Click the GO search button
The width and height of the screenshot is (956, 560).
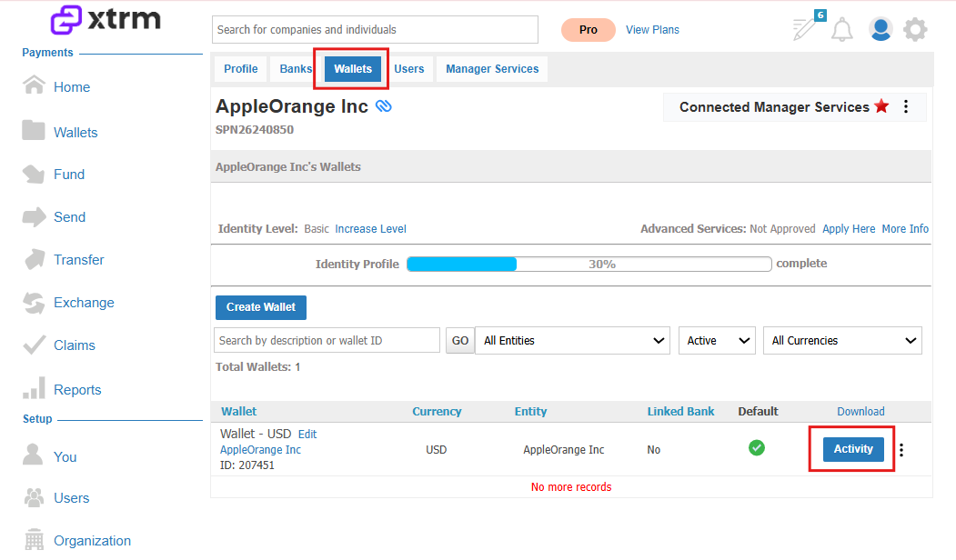point(460,341)
